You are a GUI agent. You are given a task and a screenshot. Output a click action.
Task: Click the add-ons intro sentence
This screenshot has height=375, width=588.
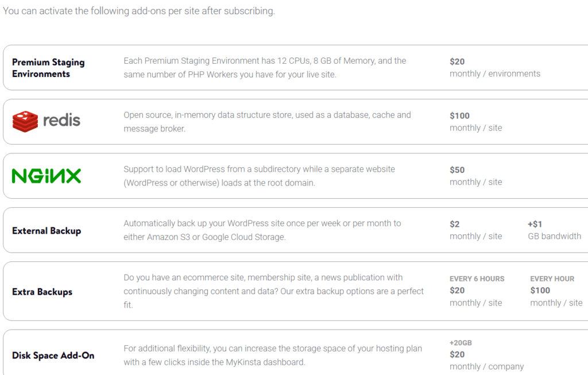[139, 11]
